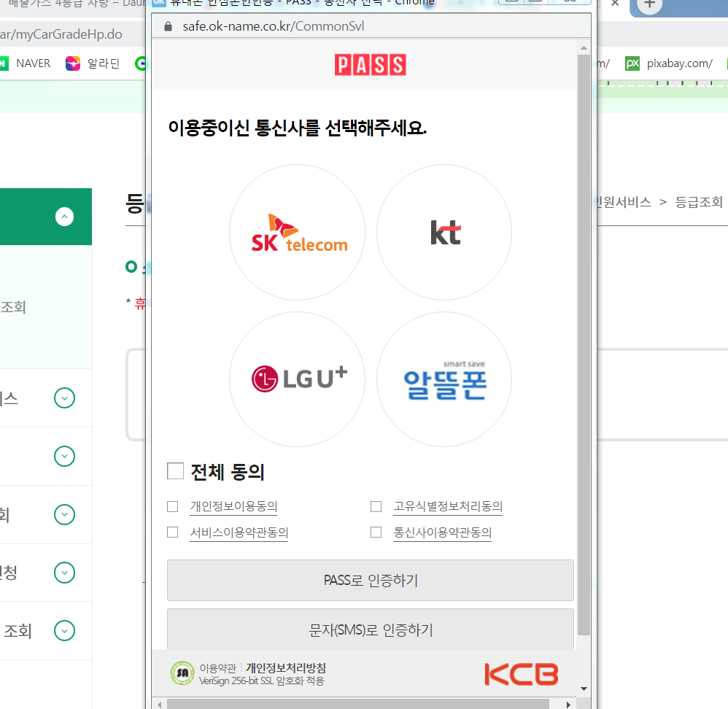Click the popup address bar lock icon
This screenshot has height=709, width=728.
168,26
